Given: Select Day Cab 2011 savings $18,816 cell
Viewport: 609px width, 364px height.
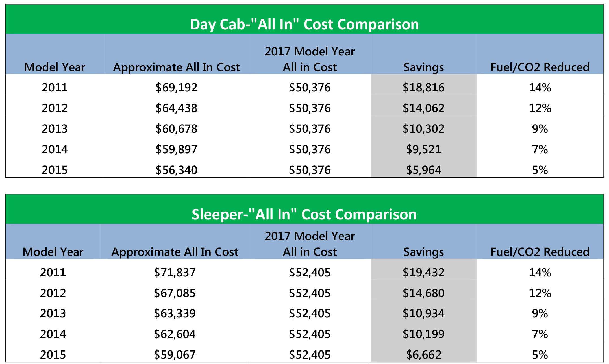Looking at the screenshot, I should pyautogui.click(x=423, y=88).
